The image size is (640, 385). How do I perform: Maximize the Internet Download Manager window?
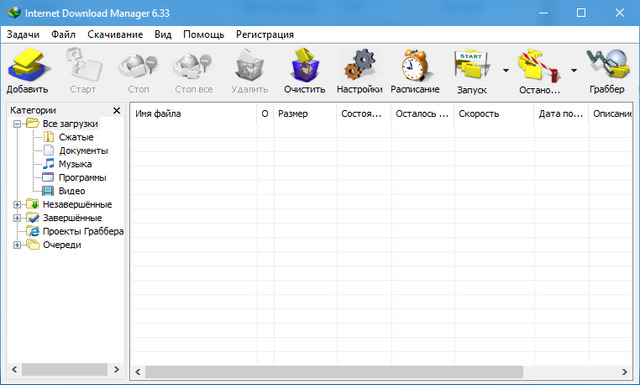(x=581, y=13)
